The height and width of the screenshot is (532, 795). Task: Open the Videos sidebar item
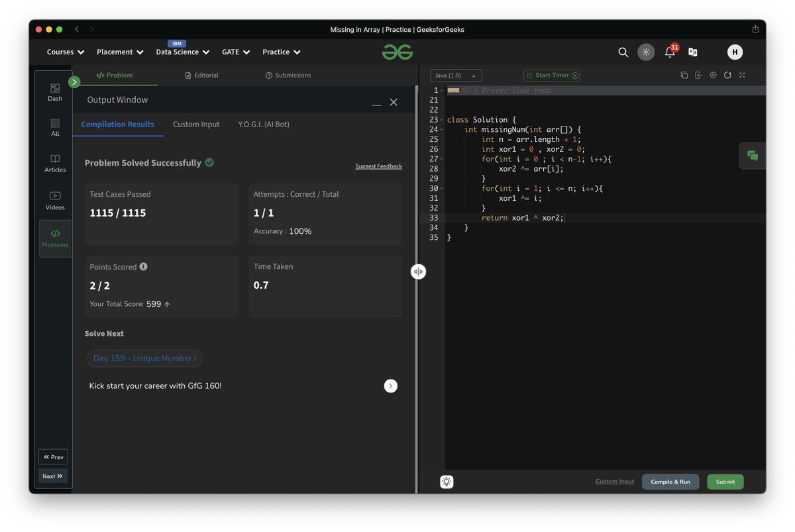pos(55,201)
